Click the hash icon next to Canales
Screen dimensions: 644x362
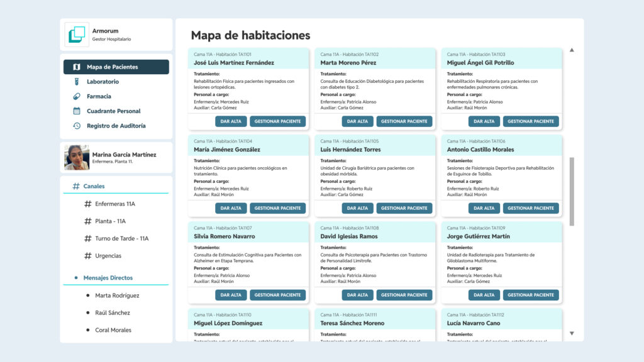[76, 186]
